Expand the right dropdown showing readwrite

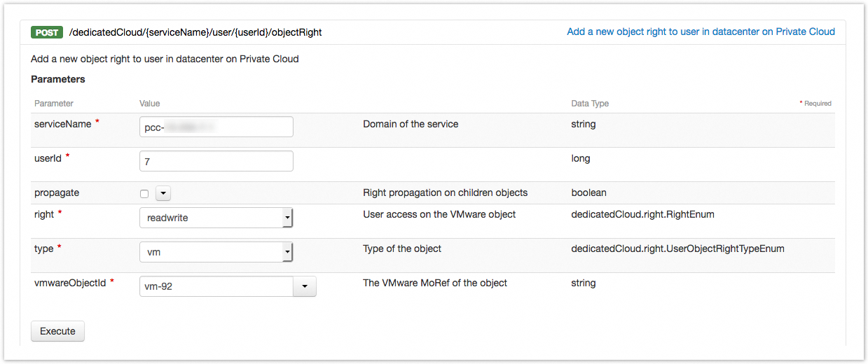pyautogui.click(x=216, y=218)
